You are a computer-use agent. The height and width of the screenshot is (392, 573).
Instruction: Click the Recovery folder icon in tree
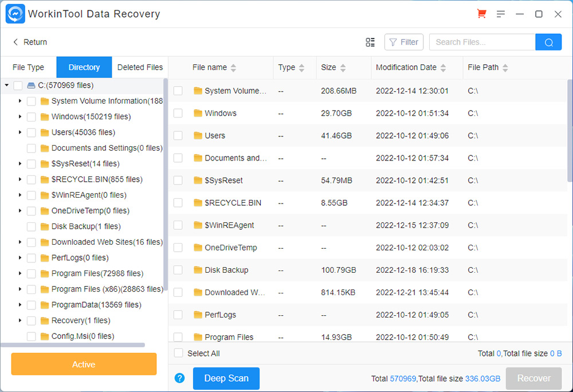coord(45,321)
